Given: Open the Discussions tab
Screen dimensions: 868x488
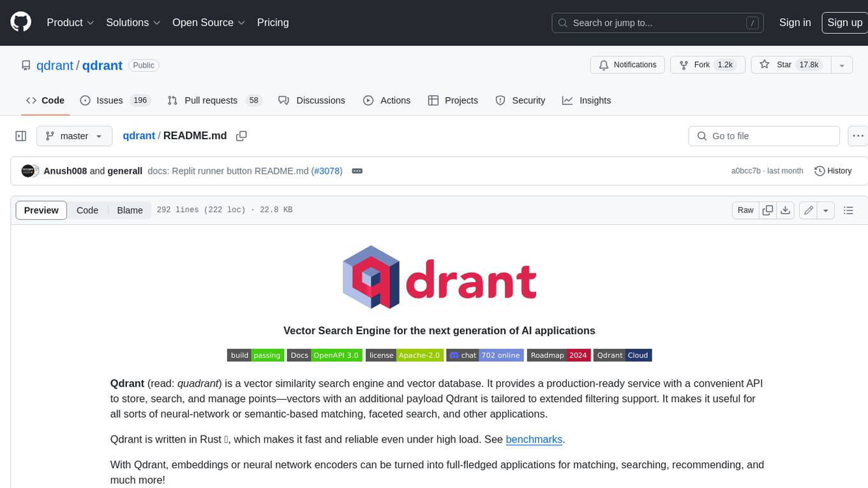Looking at the screenshot, I should coord(312,100).
